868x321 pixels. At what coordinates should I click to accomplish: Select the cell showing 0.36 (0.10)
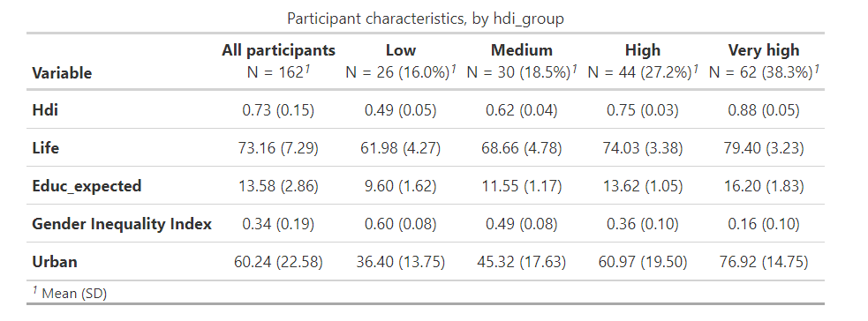(643, 224)
